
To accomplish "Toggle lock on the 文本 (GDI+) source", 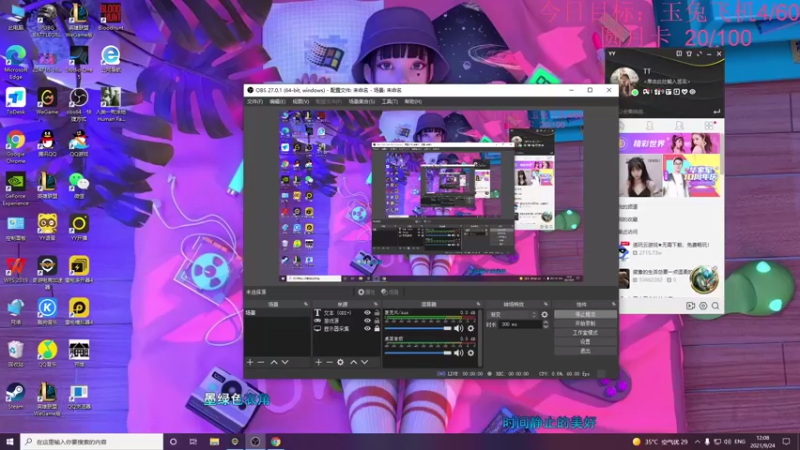I will tap(377, 313).
